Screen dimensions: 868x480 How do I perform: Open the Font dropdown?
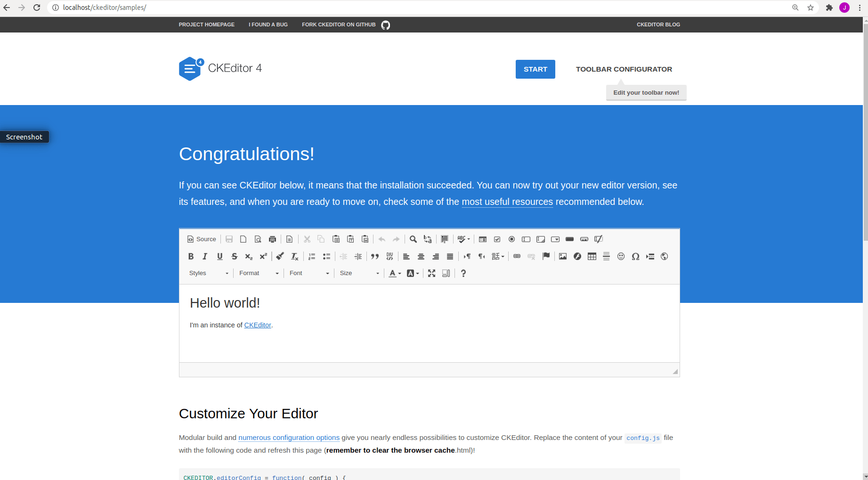pyautogui.click(x=308, y=273)
